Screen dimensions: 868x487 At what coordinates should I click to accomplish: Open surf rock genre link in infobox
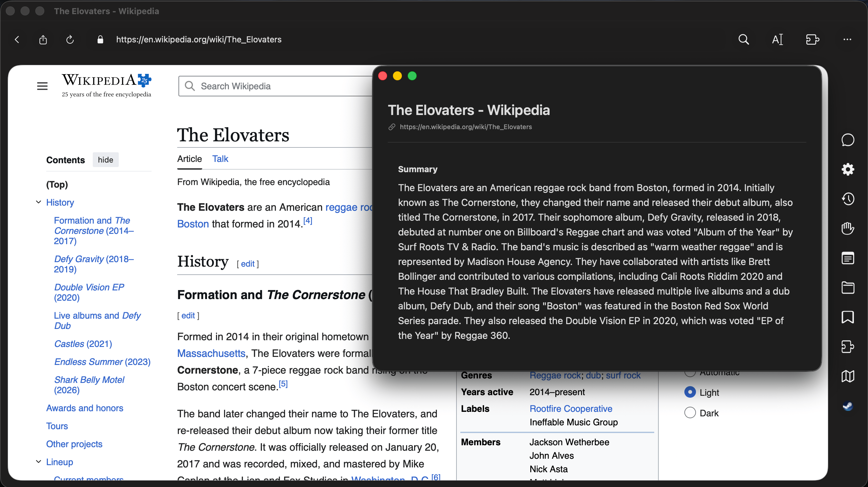click(623, 375)
